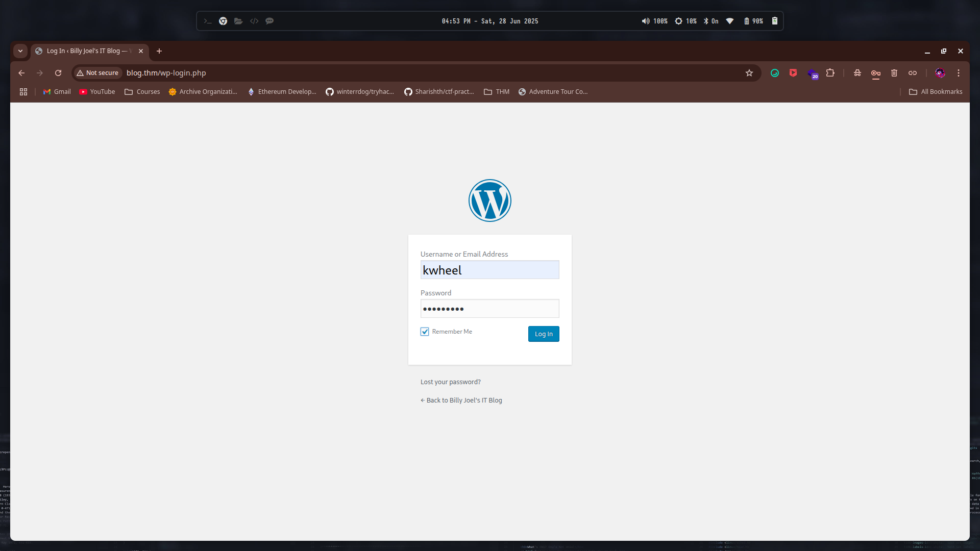Image resolution: width=980 pixels, height=551 pixels.
Task: Click the trash extension icon in toolbar
Action: coord(894,73)
